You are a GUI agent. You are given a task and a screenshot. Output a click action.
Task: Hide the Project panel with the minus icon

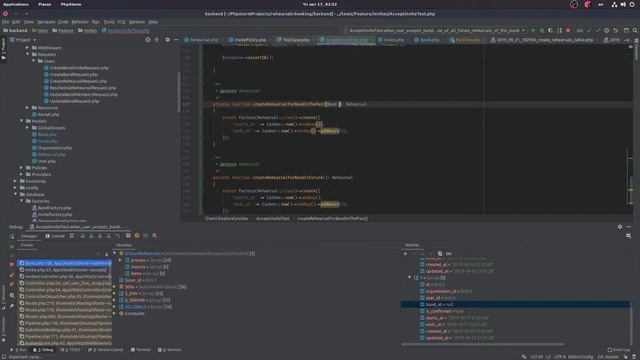pos(176,40)
